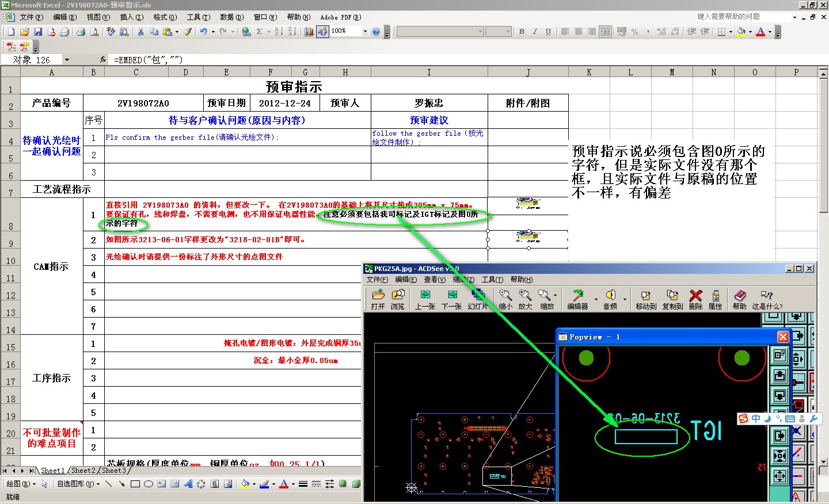
Task: Click the Insert WordArt icon
Action: (x=188, y=484)
